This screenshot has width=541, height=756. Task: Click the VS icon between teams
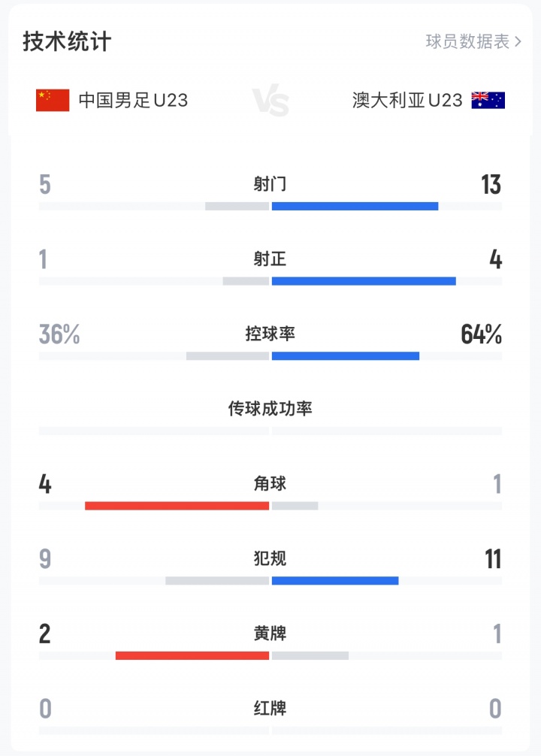click(x=270, y=101)
